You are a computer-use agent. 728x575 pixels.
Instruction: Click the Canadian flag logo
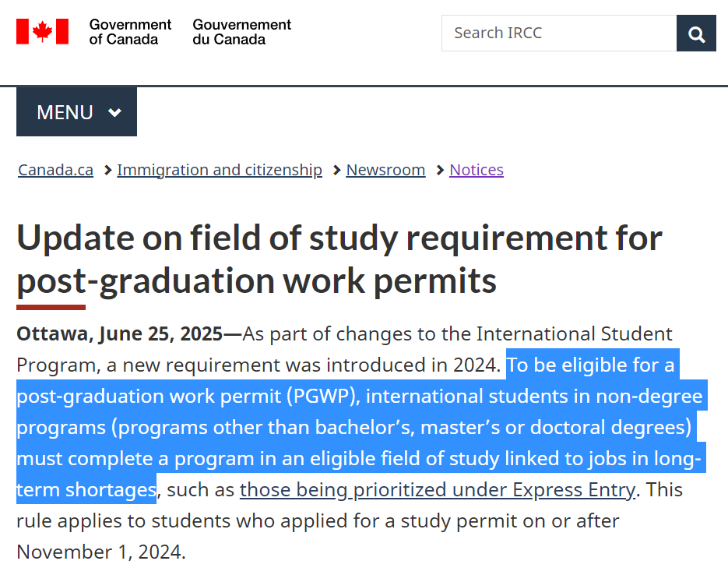[42, 32]
